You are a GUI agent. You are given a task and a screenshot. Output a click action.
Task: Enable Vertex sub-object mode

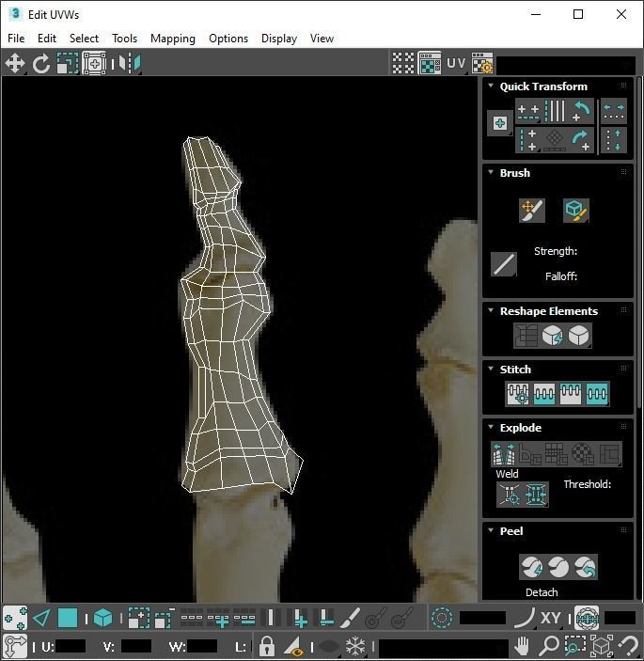tap(15, 619)
